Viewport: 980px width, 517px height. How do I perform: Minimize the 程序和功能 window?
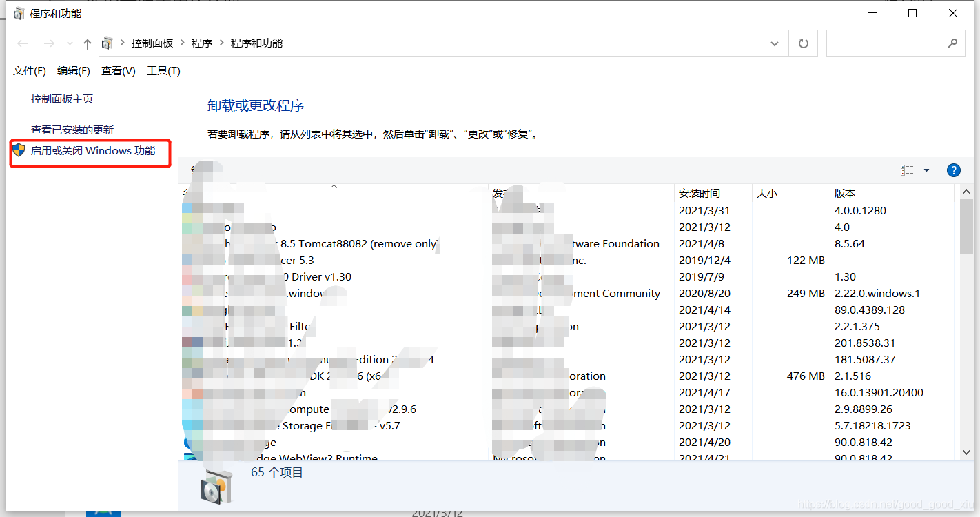872,13
